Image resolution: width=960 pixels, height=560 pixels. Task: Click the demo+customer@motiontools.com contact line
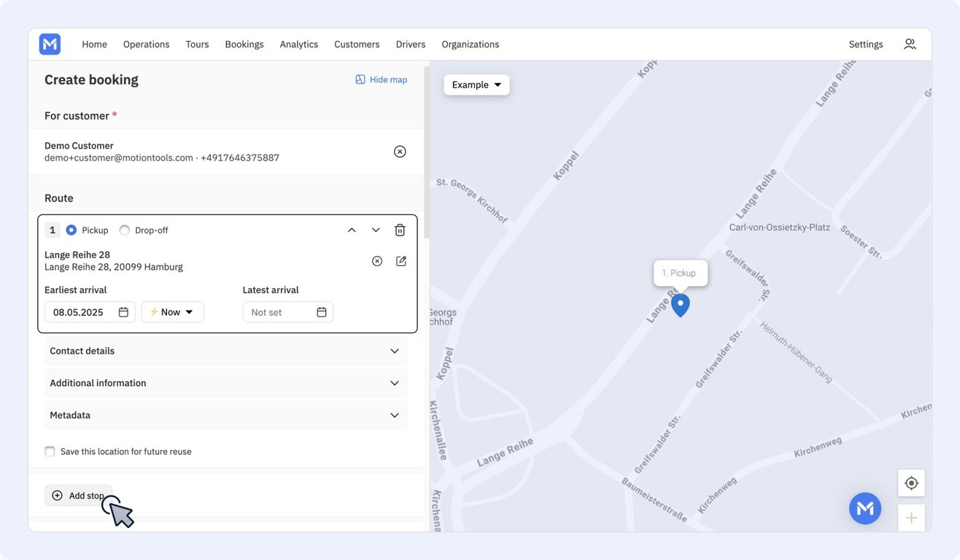tap(162, 157)
